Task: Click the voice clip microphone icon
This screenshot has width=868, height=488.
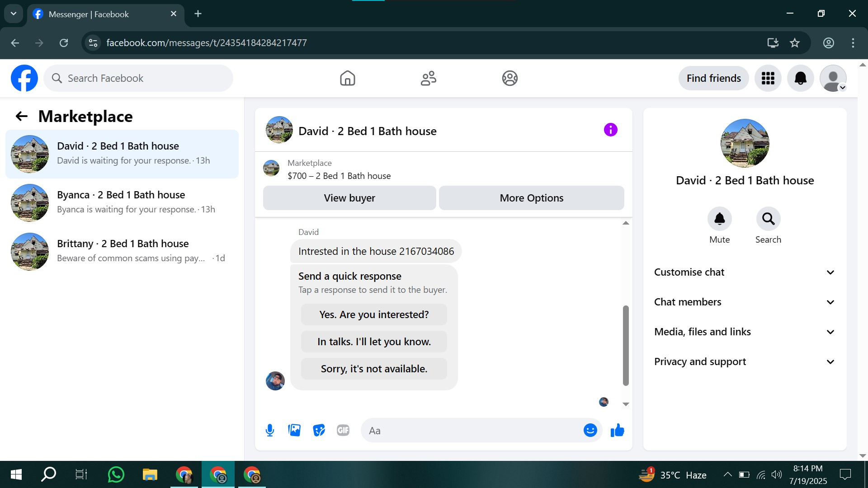Action: (270, 430)
